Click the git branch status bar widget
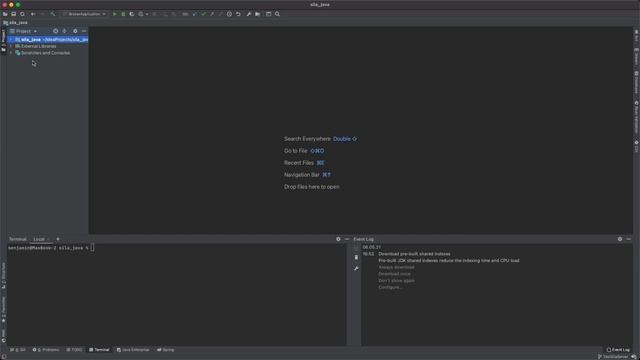 tap(613, 357)
